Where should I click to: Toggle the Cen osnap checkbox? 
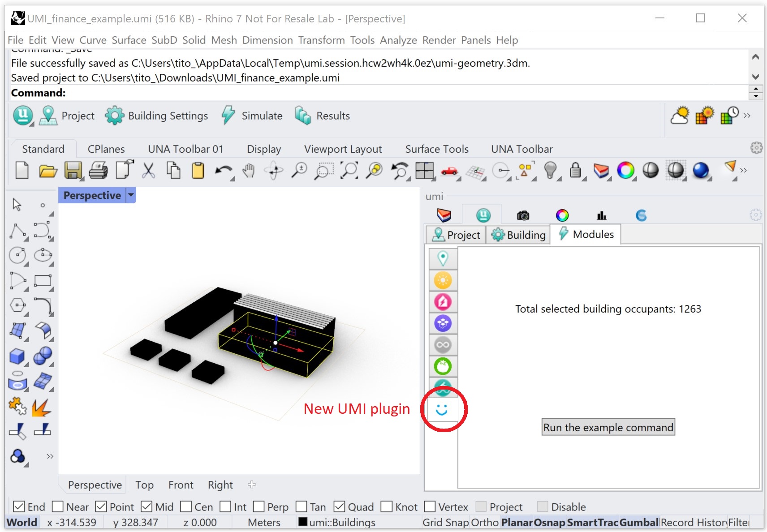[x=186, y=506]
